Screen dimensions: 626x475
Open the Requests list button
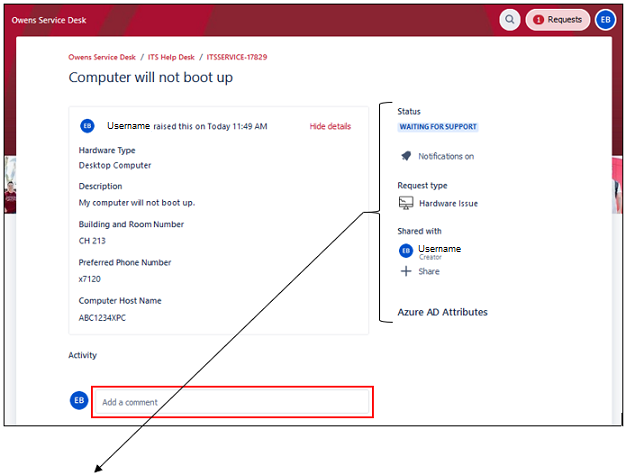(x=558, y=19)
